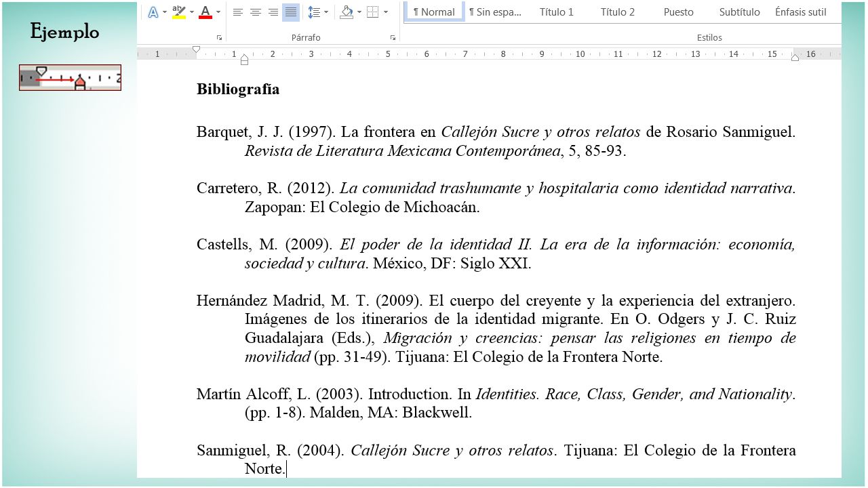Click the Barquet, J. J. (1997) reference
Image resolution: width=868 pixels, height=488 pixels.
click(496, 141)
